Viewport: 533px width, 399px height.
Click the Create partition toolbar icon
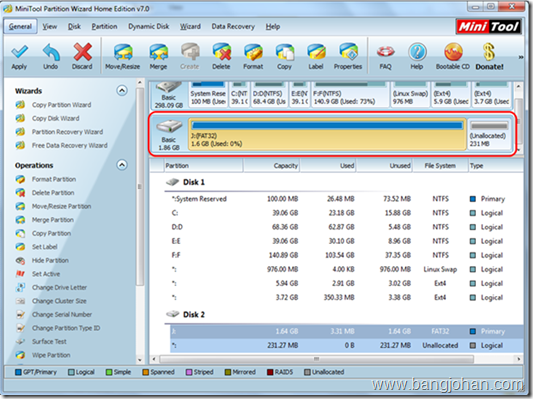coord(190,52)
